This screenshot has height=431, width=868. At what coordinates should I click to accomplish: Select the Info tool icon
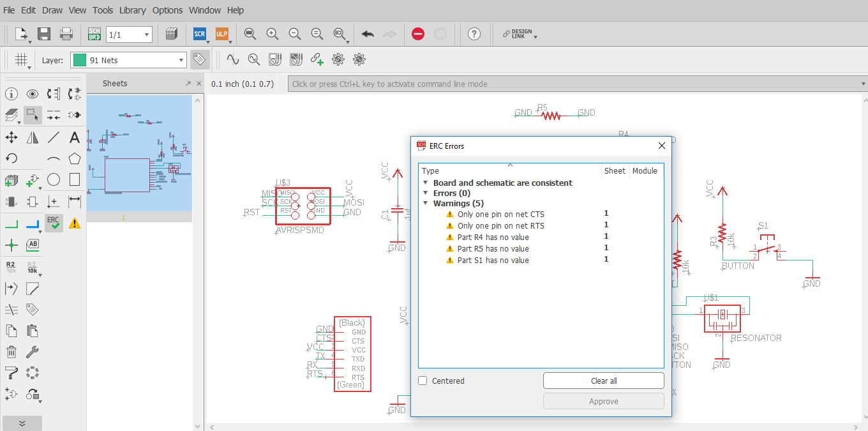[11, 95]
